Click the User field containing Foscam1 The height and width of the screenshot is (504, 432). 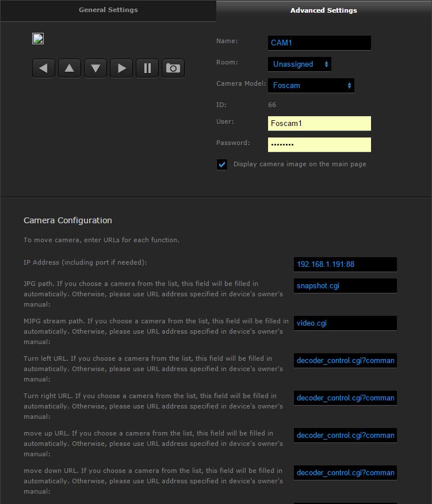(x=319, y=124)
